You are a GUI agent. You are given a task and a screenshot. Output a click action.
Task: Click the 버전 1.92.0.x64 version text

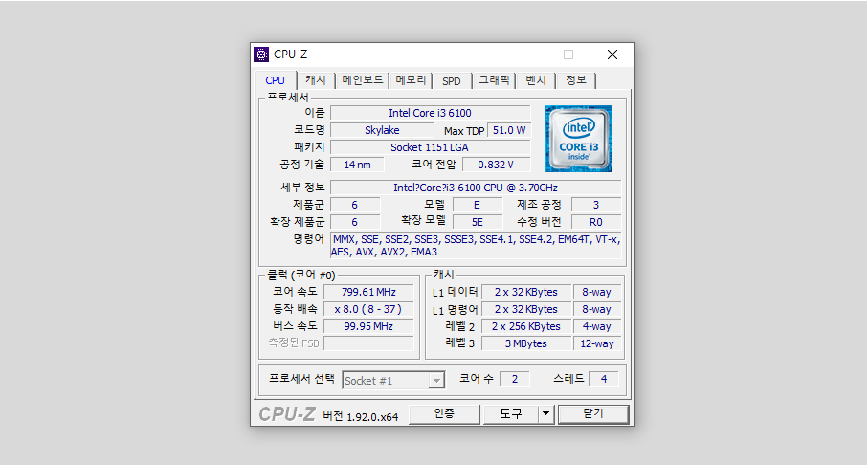coord(361,417)
